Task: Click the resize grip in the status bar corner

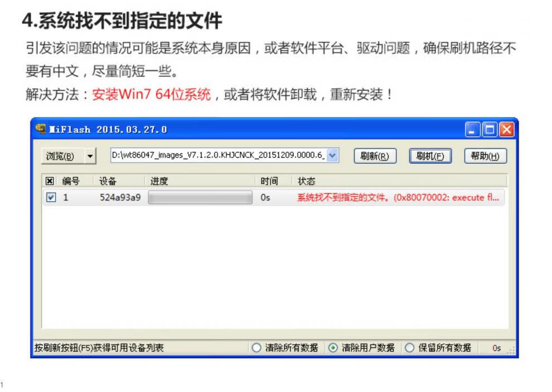Action: (511, 349)
